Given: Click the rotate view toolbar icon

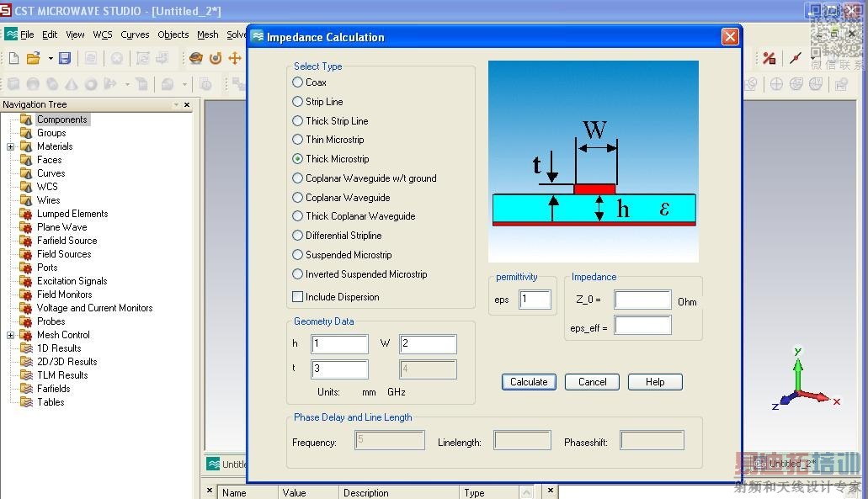Looking at the screenshot, I should point(216,57).
